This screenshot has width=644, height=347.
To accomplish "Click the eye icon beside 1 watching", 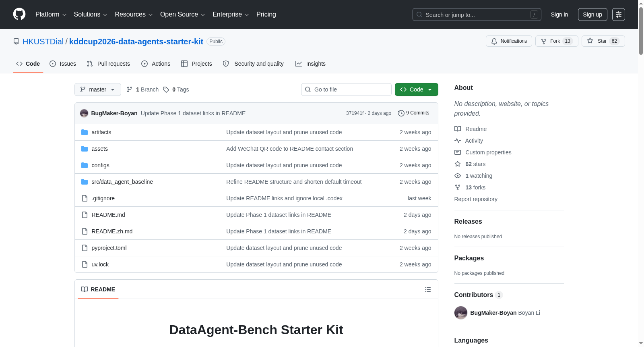I will [x=458, y=176].
